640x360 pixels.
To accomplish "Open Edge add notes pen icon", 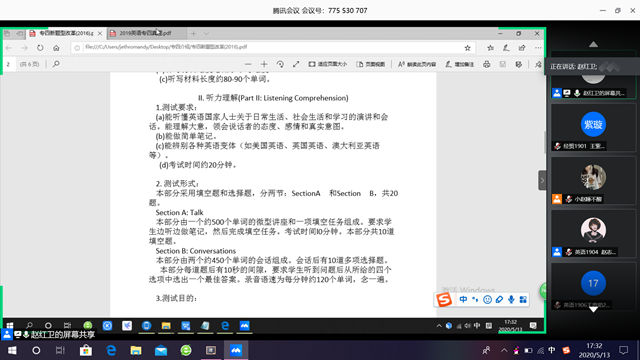I will (506, 48).
